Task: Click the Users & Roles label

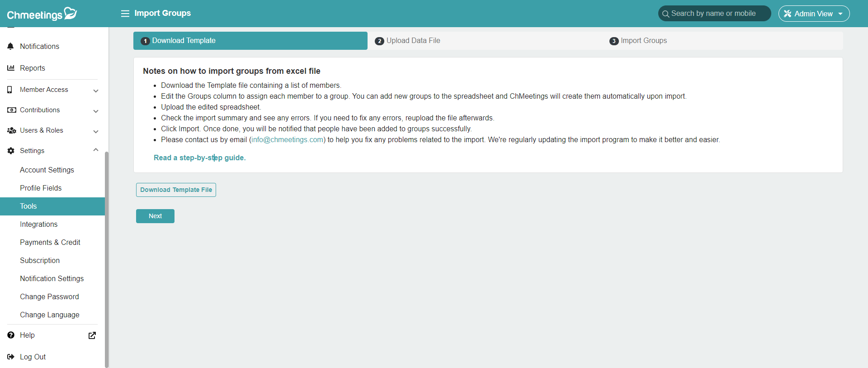Action: tap(42, 130)
